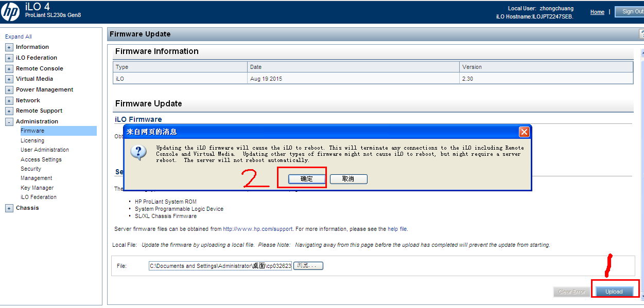Open the Security page
Screen dimensions: 644x308
tap(31, 169)
